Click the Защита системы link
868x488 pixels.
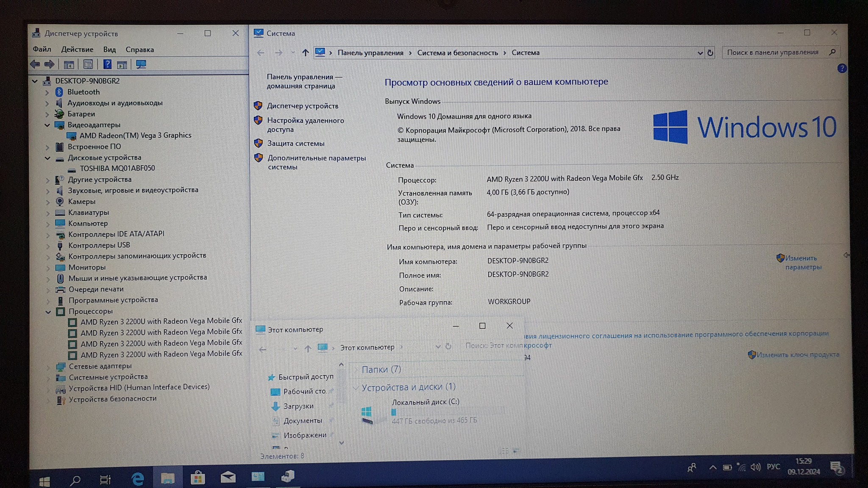coord(295,144)
